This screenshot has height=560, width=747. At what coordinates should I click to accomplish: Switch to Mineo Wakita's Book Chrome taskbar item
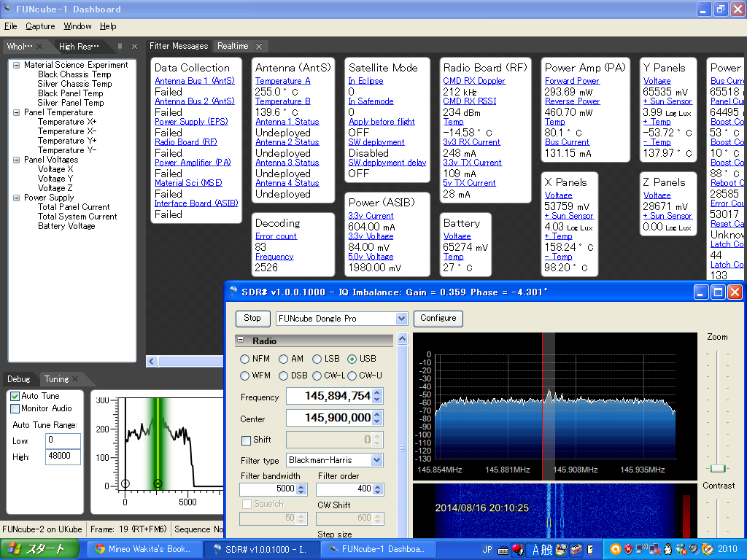144,549
